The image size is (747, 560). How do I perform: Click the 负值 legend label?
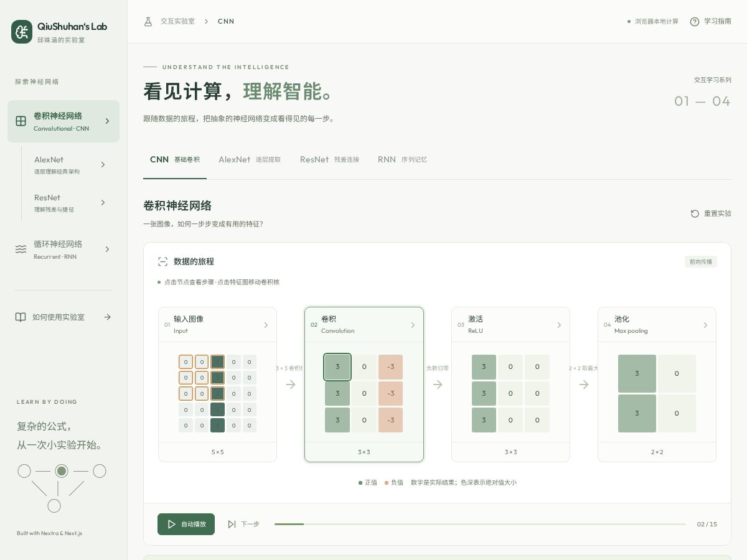[397, 483]
